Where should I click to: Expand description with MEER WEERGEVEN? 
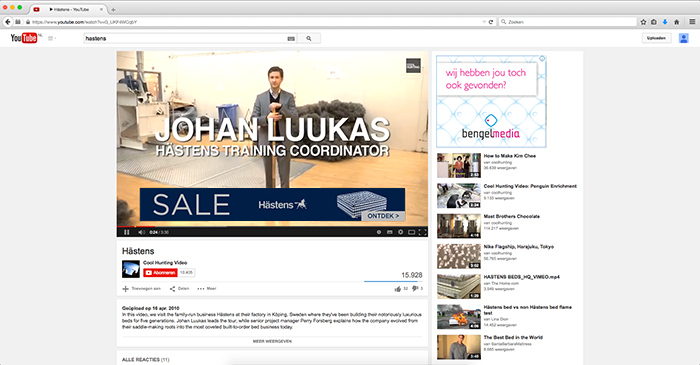tap(272, 341)
